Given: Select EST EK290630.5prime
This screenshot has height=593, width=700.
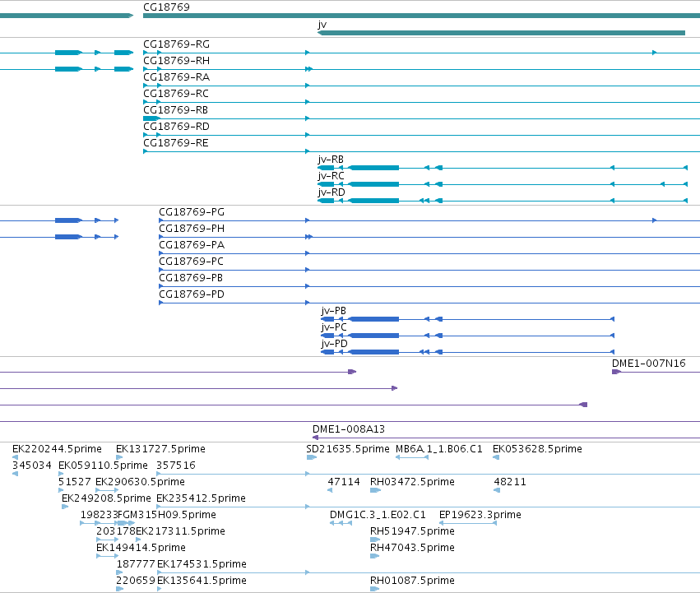Looking at the screenshot, I should coord(140,482).
